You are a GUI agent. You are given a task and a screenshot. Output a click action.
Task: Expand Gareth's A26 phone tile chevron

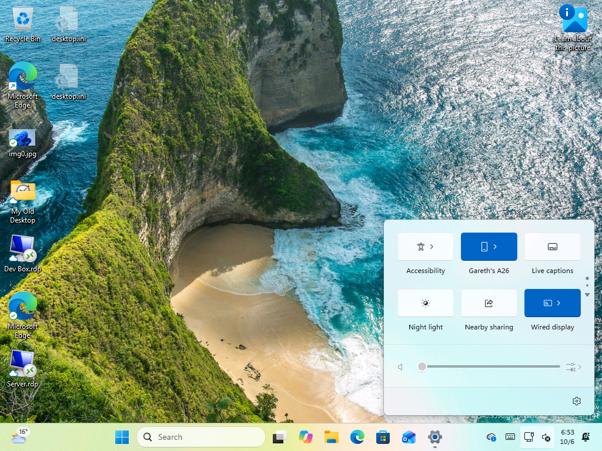[x=495, y=246]
